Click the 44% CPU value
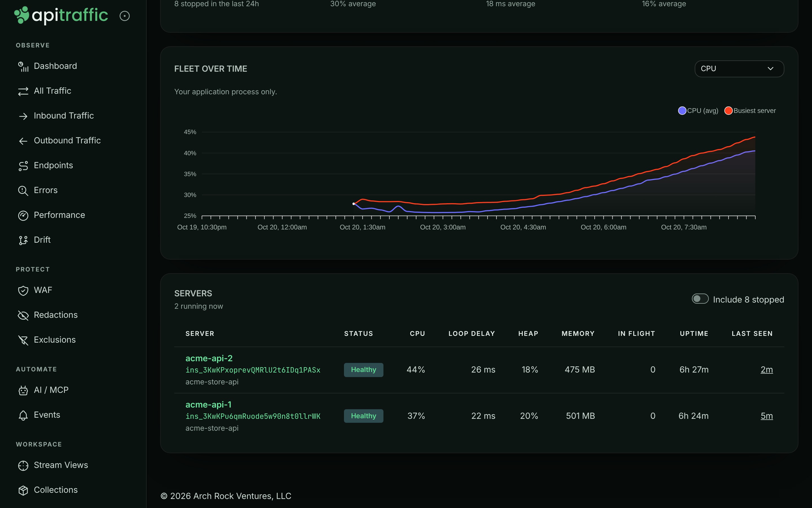 pyautogui.click(x=416, y=370)
